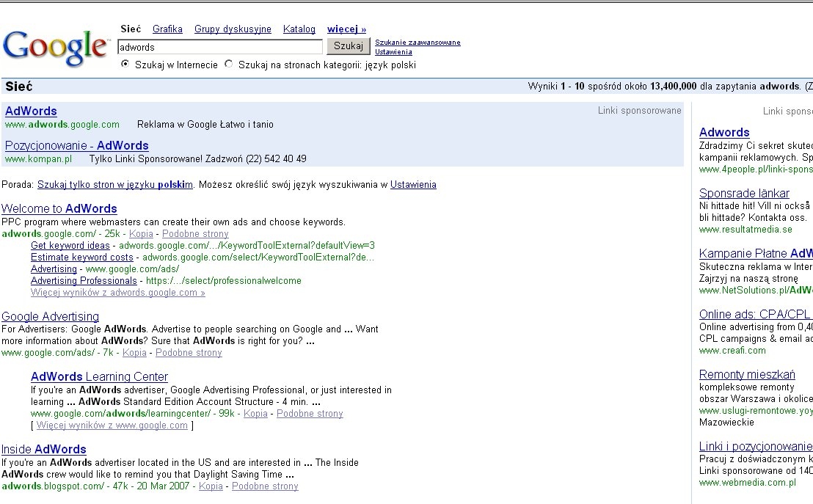This screenshot has width=813, height=504.
Task: Click 'Więcej wyników z adwords.google.com »'
Action: (118, 293)
